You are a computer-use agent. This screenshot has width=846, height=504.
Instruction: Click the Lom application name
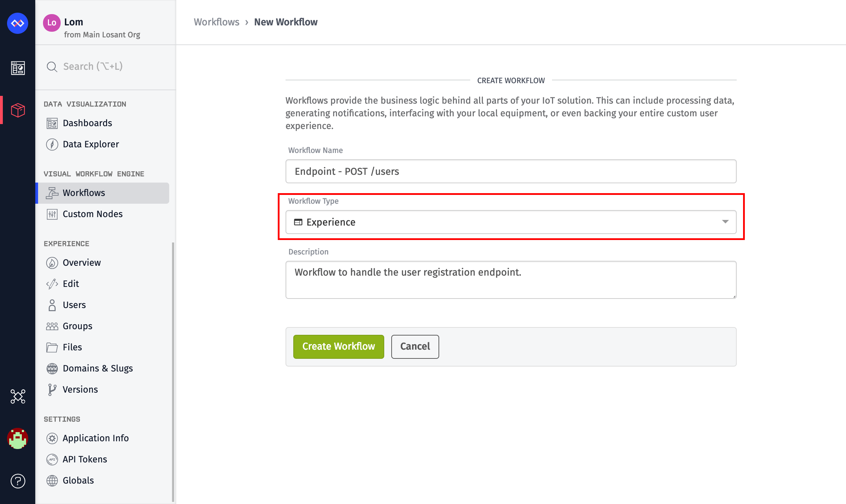(74, 22)
